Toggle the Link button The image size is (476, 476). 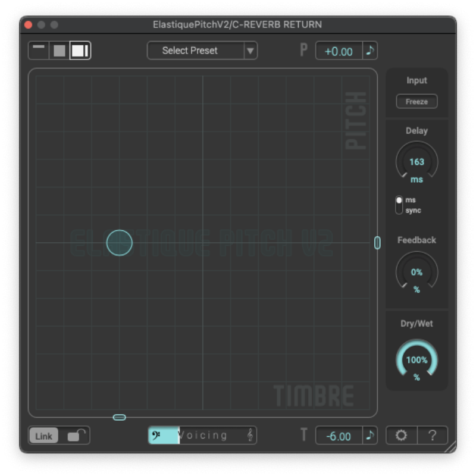click(x=43, y=436)
